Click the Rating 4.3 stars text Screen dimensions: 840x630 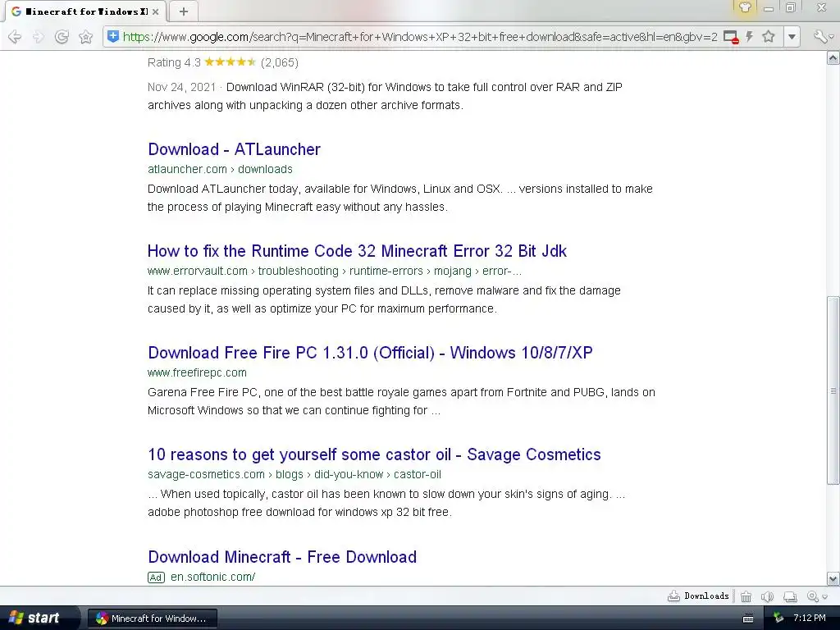pos(223,62)
